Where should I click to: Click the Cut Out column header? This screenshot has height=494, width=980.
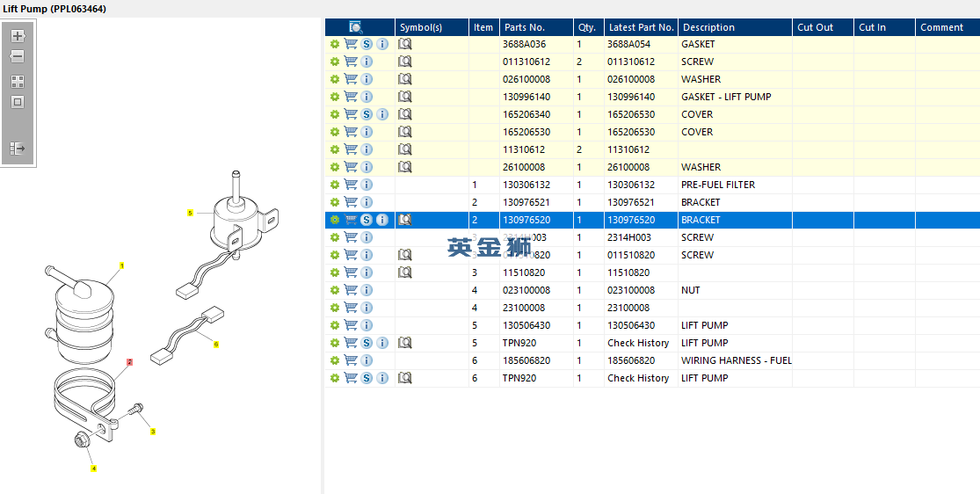point(824,27)
